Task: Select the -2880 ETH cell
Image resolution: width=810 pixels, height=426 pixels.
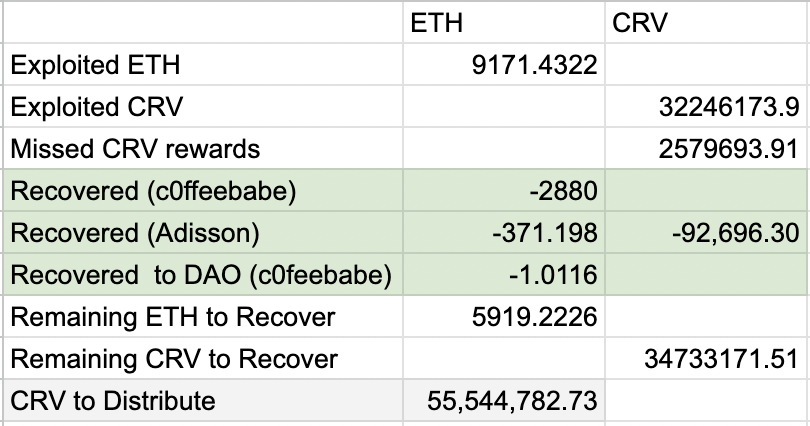Action: (x=565, y=192)
